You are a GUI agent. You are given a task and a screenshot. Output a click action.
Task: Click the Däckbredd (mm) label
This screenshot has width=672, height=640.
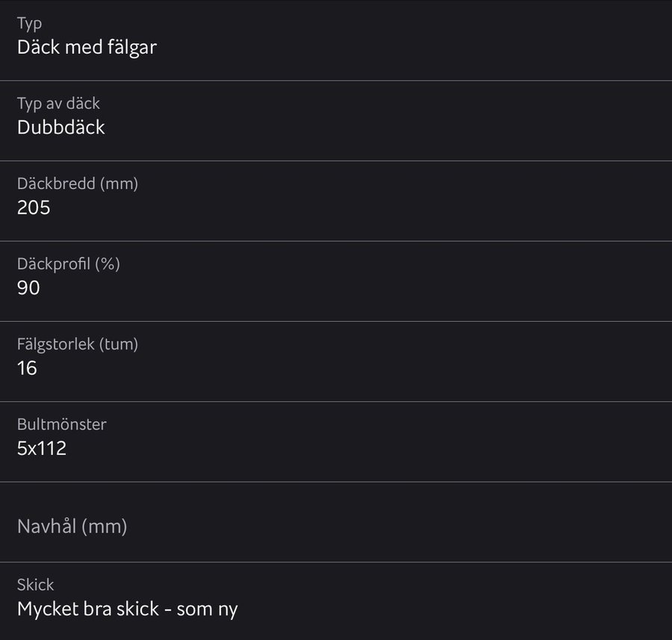[x=78, y=184]
